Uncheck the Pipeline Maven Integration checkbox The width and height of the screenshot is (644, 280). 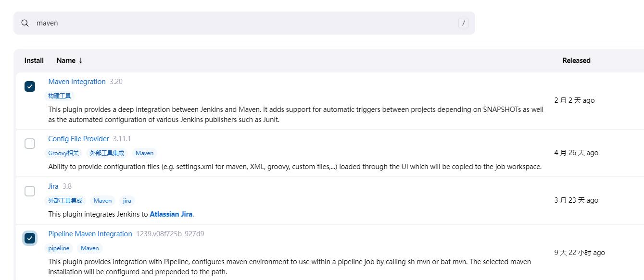(x=30, y=238)
